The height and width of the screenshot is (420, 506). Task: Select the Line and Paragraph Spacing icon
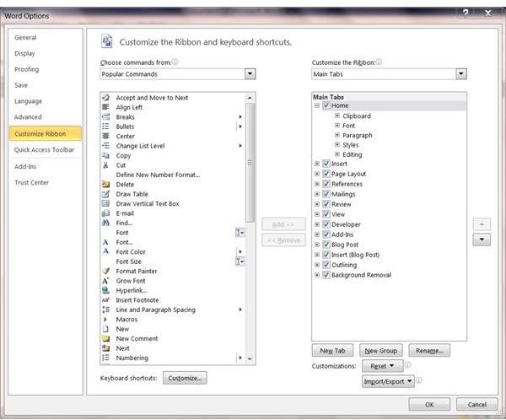[x=106, y=310]
